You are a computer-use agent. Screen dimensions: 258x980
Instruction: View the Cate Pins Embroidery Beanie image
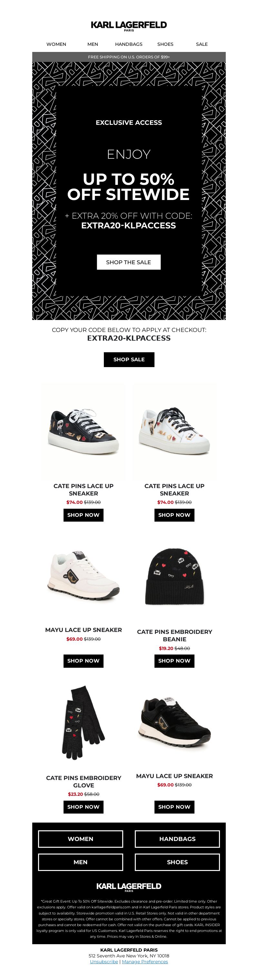pos(174,577)
